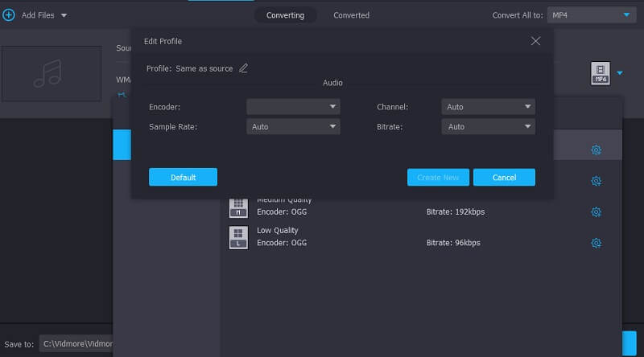The image size is (644, 357).
Task: Open the Encoder dropdown
Action: pyautogui.click(x=293, y=107)
